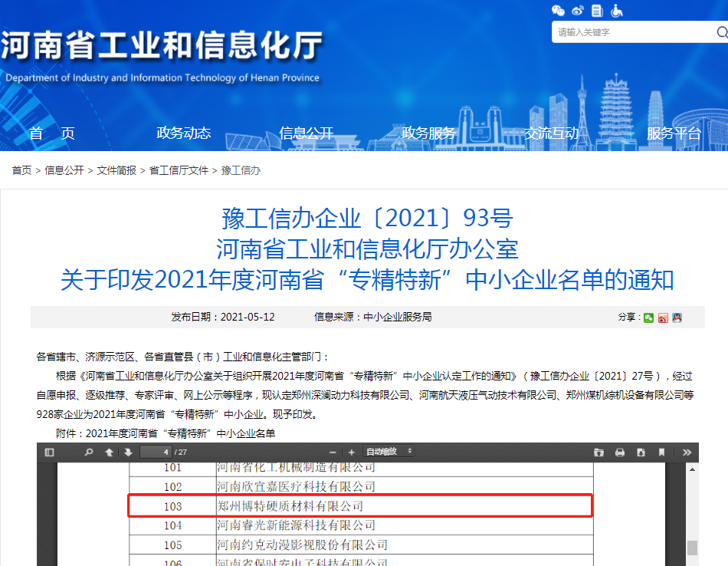The width and height of the screenshot is (728, 566).
Task: Select 信息公开 in the main navigation
Action: [307, 133]
